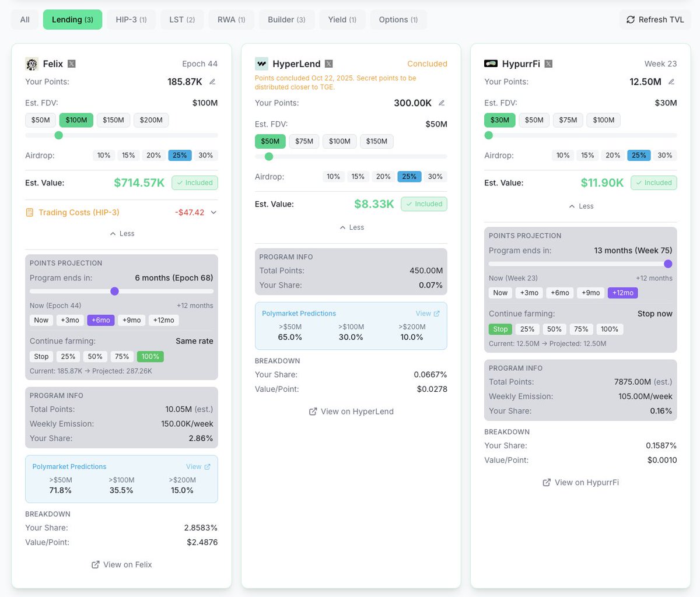Select $100M FDV for HypurrFi
The height and width of the screenshot is (597, 700).
tap(604, 120)
